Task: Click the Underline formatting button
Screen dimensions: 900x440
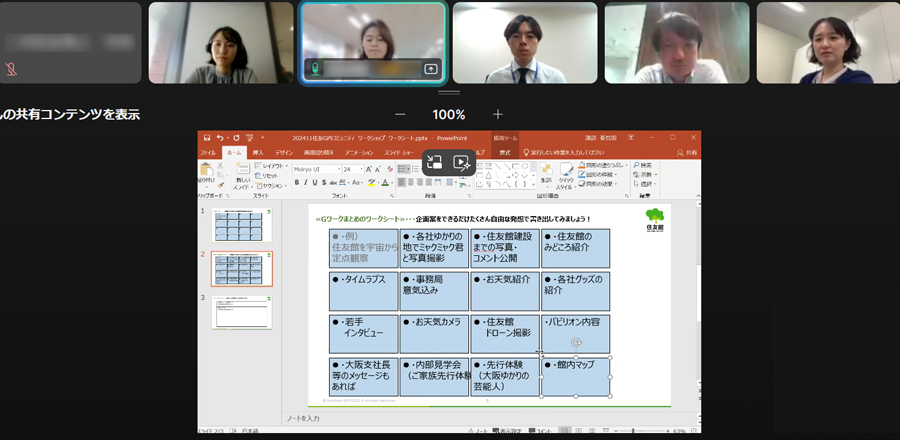Action: (315, 182)
